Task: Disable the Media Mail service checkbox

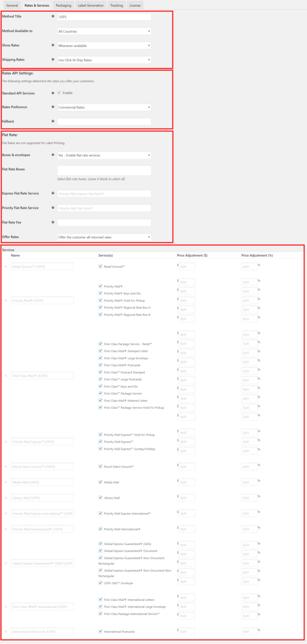Action: click(100, 482)
